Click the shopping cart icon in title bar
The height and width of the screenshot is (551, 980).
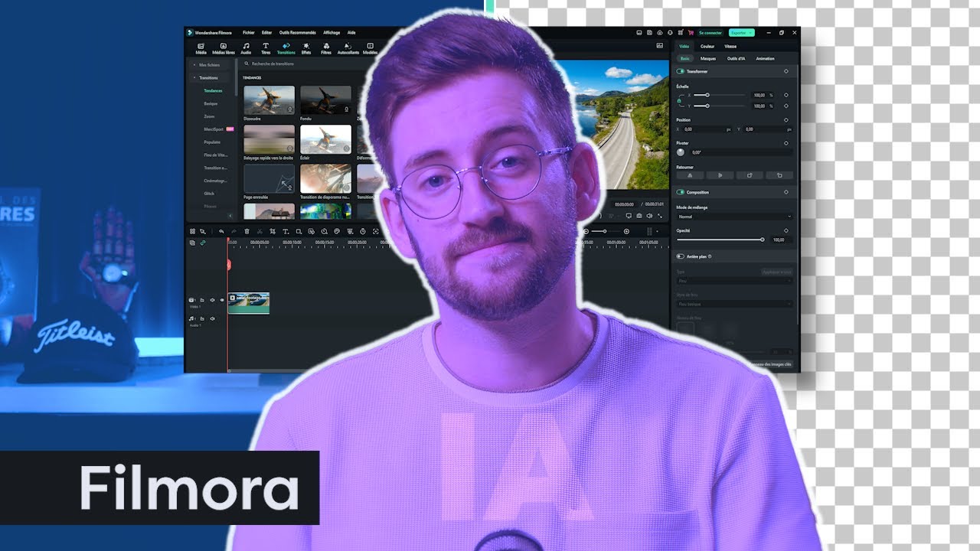(x=690, y=33)
